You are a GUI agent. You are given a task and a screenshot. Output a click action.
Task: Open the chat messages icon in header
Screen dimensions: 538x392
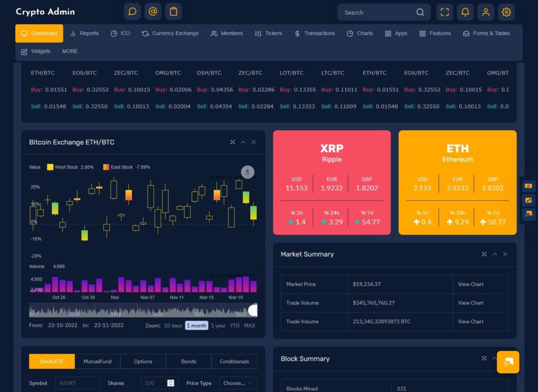coord(132,11)
